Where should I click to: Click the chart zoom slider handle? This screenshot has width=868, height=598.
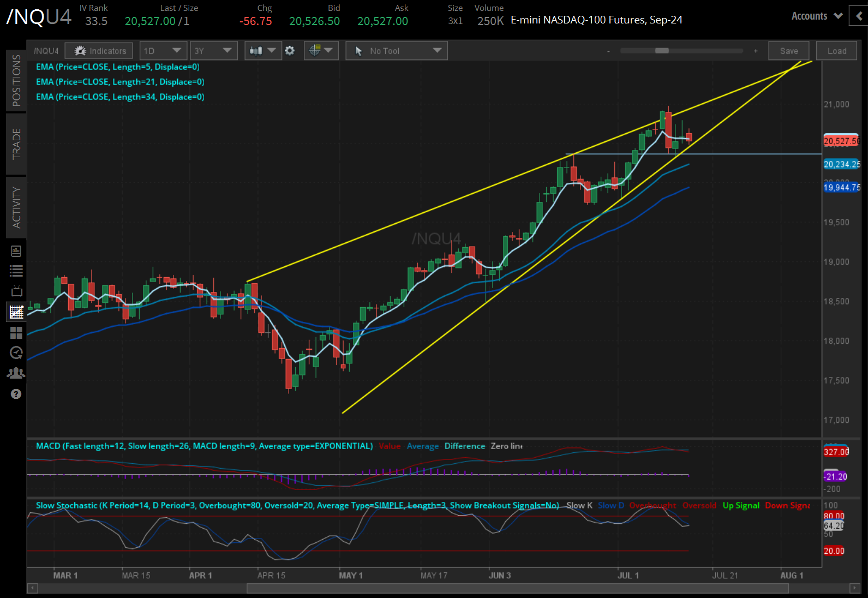click(x=662, y=51)
